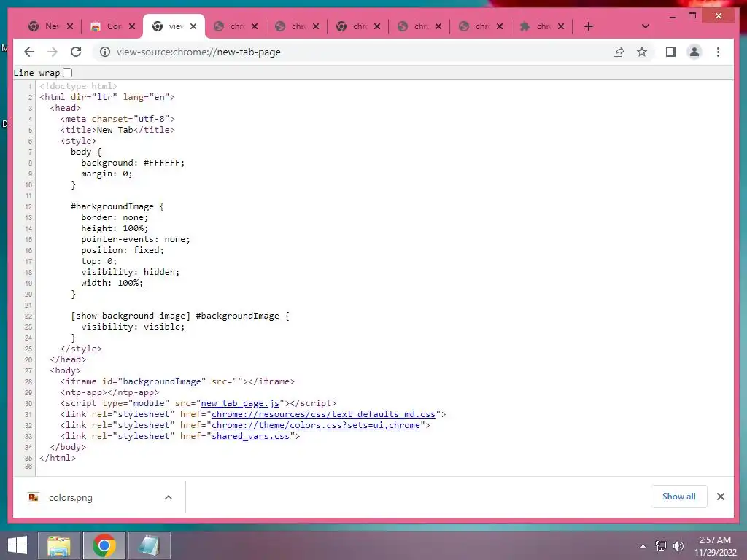The width and height of the screenshot is (747, 560).
Task: Toggle the Line wrap checkbox
Action: click(x=68, y=72)
